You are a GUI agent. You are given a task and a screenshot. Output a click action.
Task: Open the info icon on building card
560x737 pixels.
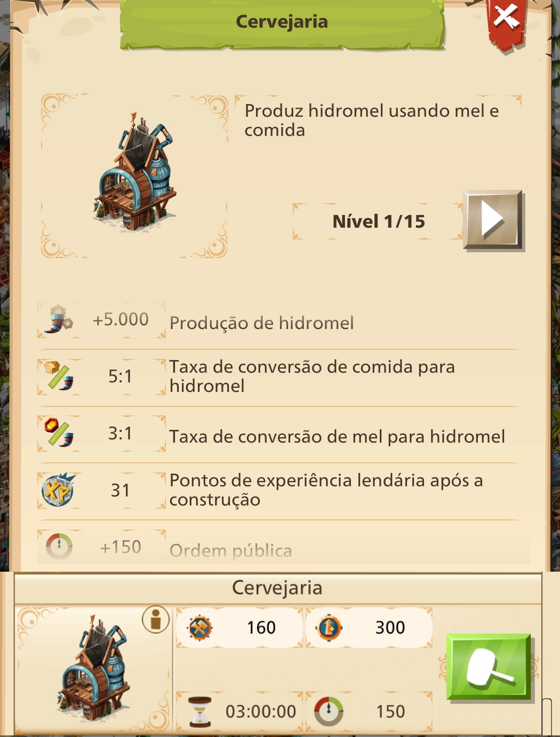[156, 620]
